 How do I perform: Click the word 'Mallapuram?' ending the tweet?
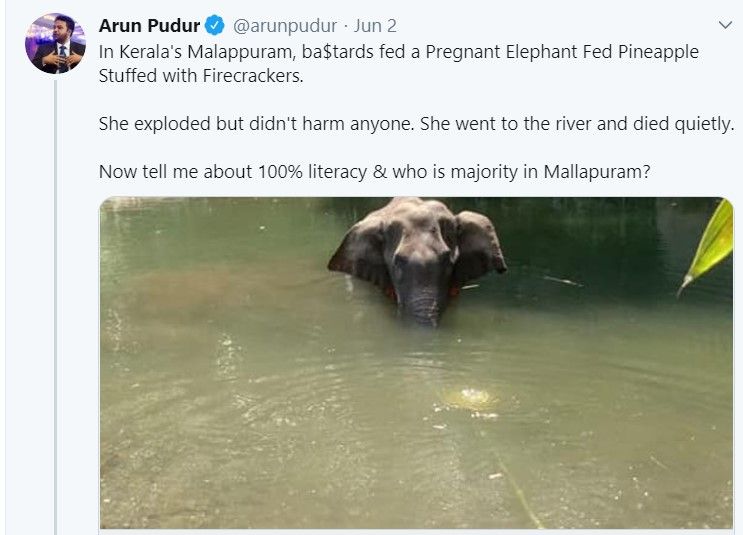tap(597, 171)
